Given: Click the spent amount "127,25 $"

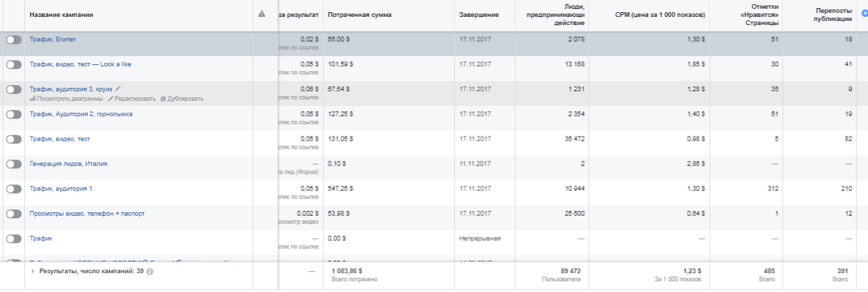Looking at the screenshot, I should pyautogui.click(x=340, y=114).
